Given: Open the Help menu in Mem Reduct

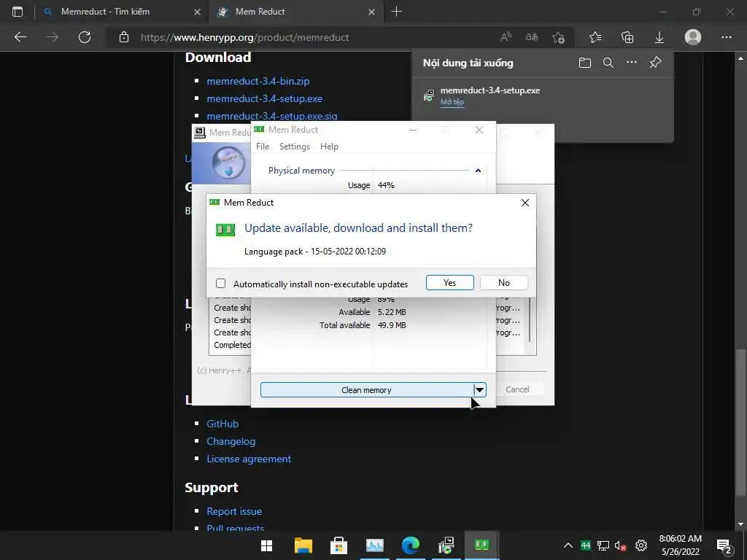Looking at the screenshot, I should point(329,146).
